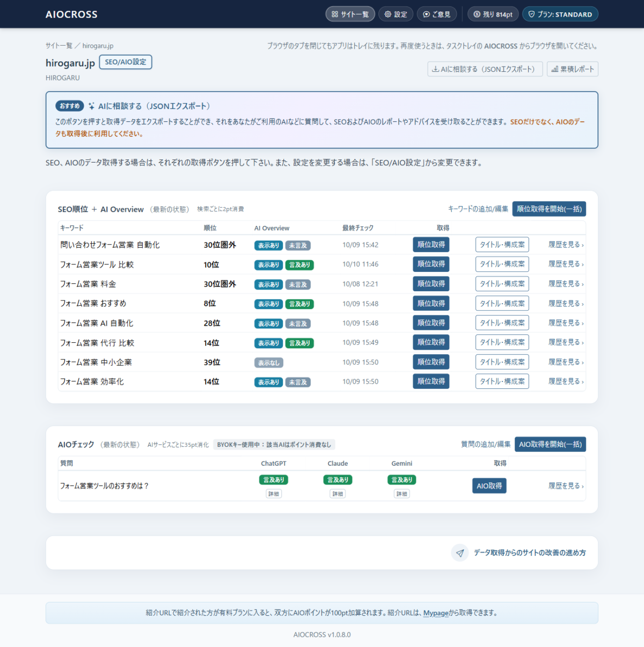Expand 履歴を見る for フォーム営業 AI 自動化

coord(566,323)
